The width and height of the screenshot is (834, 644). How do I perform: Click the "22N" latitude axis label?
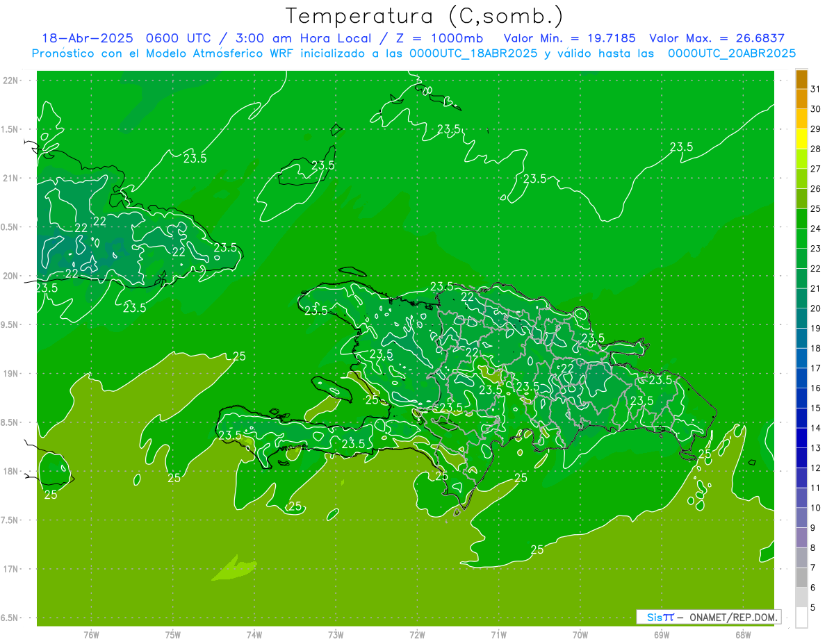(x=11, y=81)
